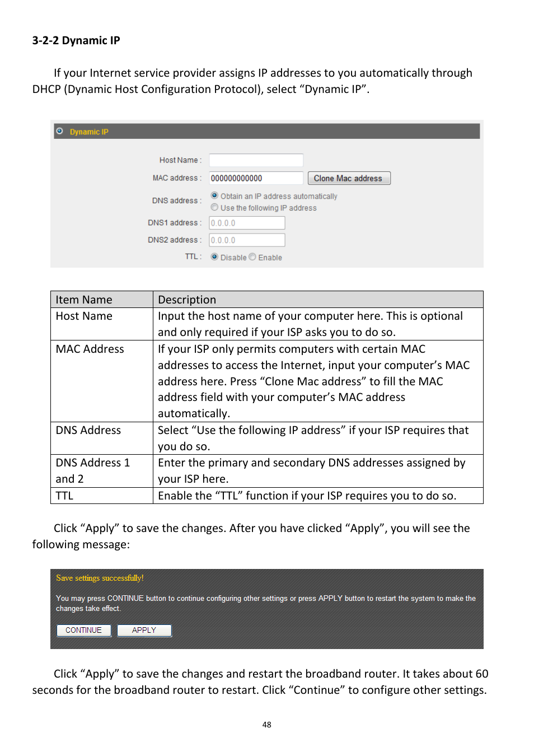Viewport: 534px width, 756px height.
Task: Click the 'Item Name' table header
Action: [x=102, y=300]
